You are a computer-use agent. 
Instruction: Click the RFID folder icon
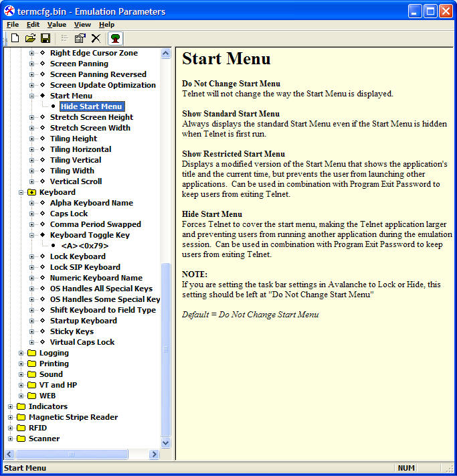coord(21,428)
